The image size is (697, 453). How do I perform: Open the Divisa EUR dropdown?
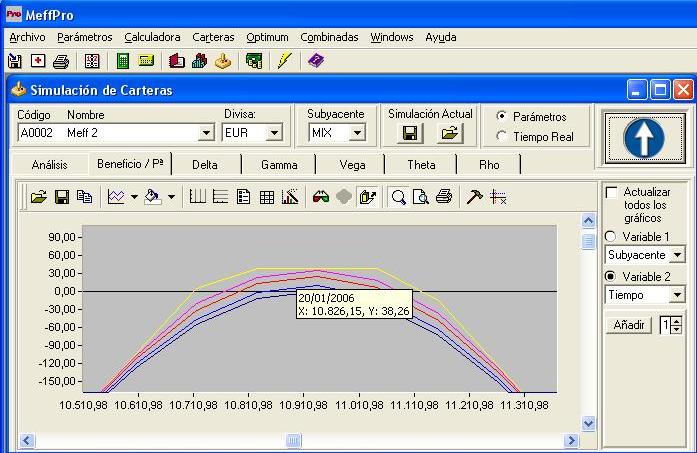click(274, 133)
